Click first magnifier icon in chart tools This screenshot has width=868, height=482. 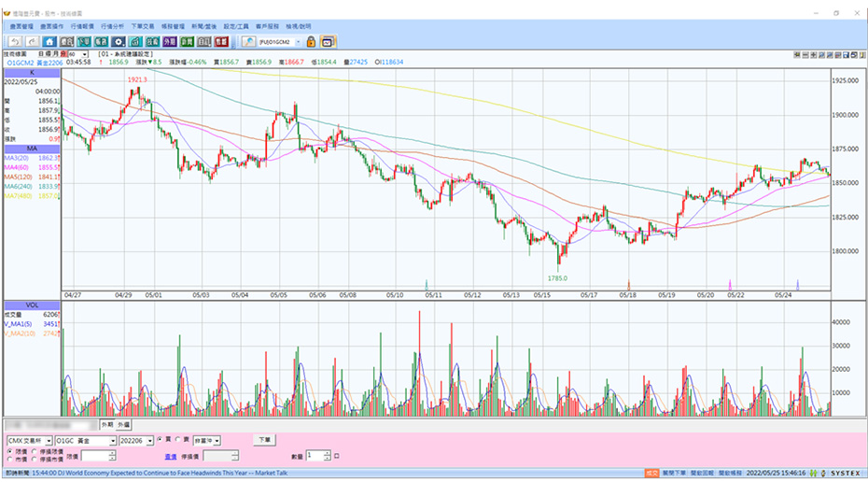821,55
